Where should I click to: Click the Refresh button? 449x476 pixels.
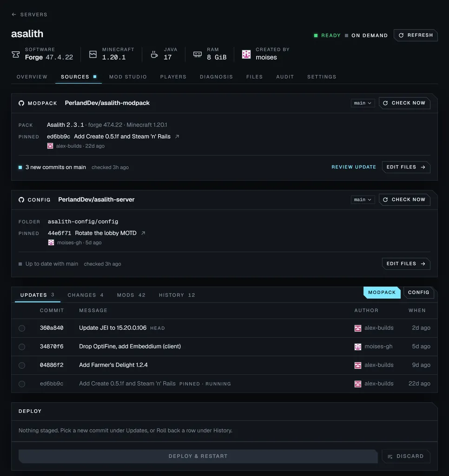416,35
